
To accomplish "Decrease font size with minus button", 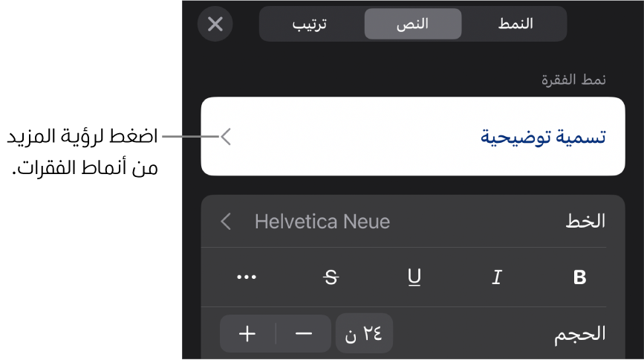I will [x=304, y=334].
